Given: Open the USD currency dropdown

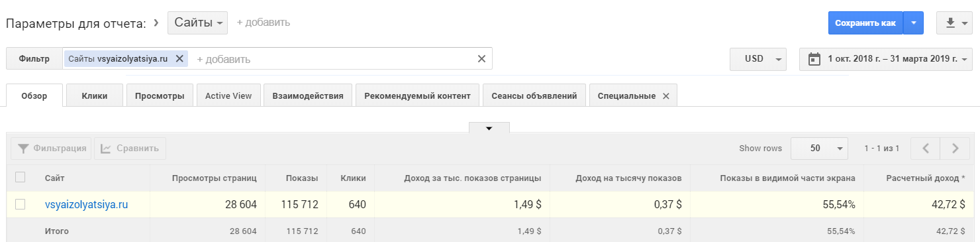Looking at the screenshot, I should pos(758,58).
